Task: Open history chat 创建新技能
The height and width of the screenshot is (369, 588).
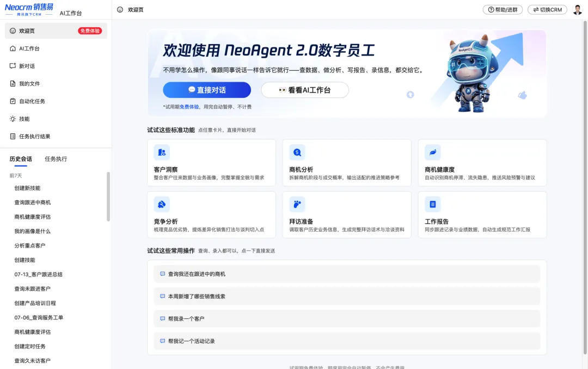Action: (27, 188)
